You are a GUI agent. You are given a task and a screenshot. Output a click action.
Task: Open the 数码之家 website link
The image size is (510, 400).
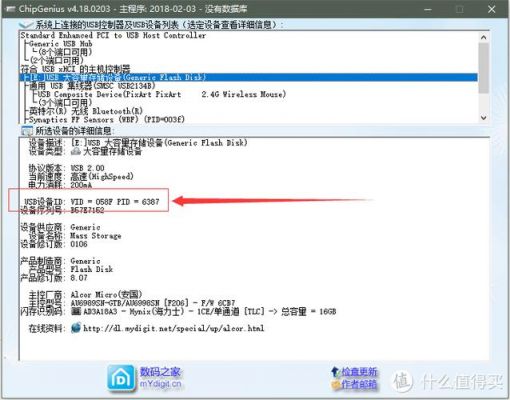pos(160,372)
